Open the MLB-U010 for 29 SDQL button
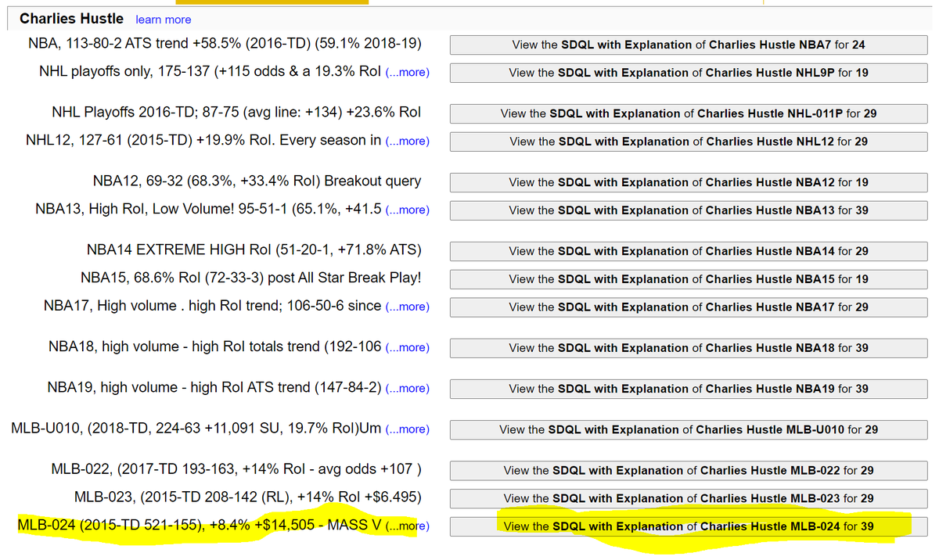939x560 pixels. 689,429
